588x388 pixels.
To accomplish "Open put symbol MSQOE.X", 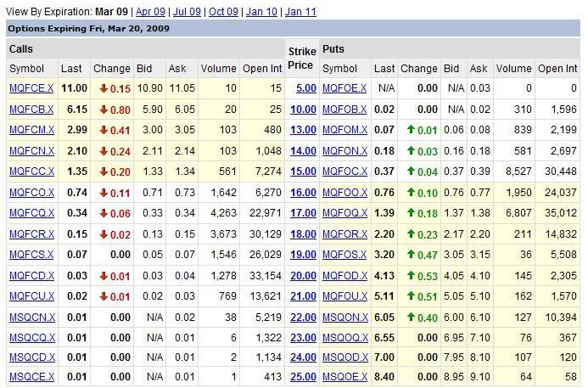I will [x=345, y=377].
